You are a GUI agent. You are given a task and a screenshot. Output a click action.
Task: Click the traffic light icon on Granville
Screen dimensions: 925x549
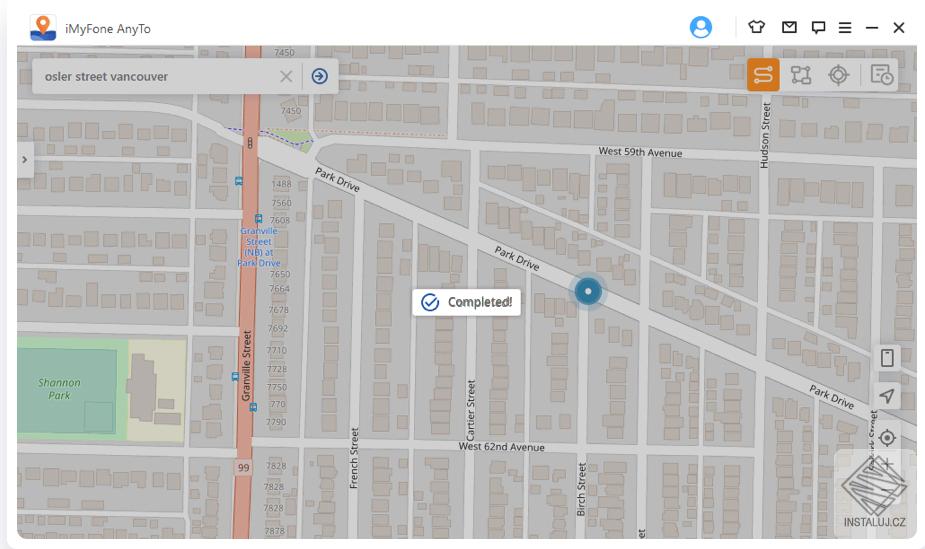250,142
